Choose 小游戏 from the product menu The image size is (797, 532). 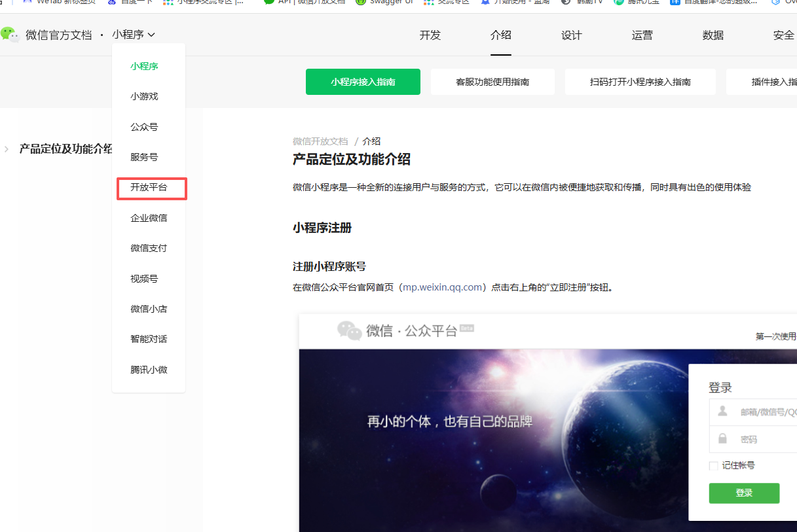point(144,96)
